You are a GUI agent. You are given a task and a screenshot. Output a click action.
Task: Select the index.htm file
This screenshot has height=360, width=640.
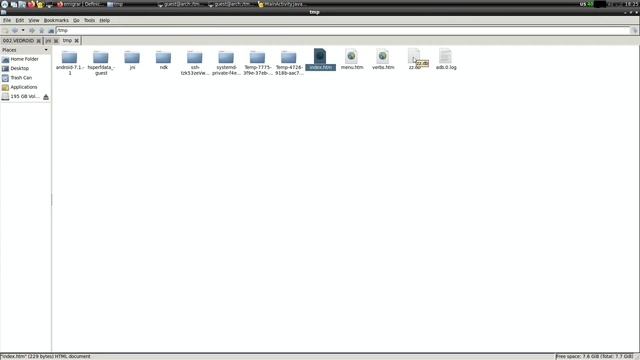[x=320, y=60]
